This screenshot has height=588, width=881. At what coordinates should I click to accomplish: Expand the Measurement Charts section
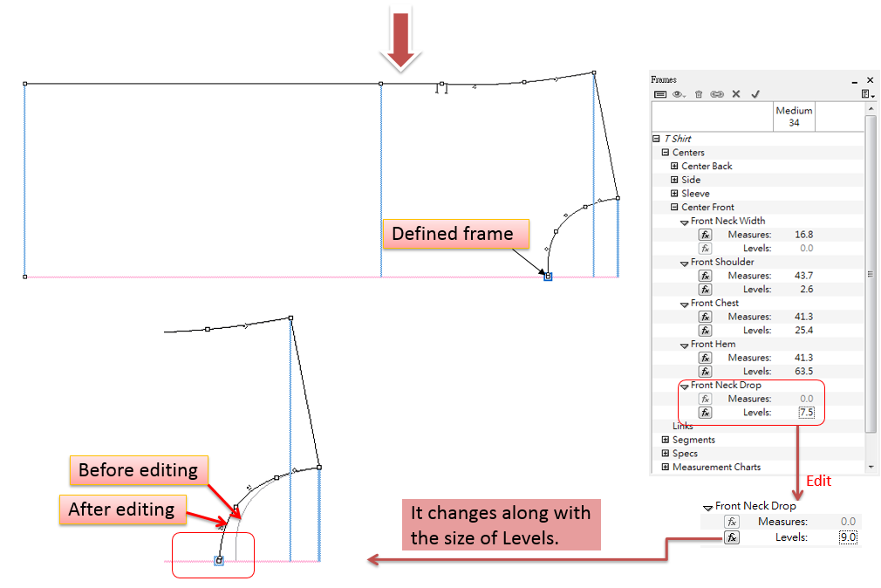(x=666, y=468)
